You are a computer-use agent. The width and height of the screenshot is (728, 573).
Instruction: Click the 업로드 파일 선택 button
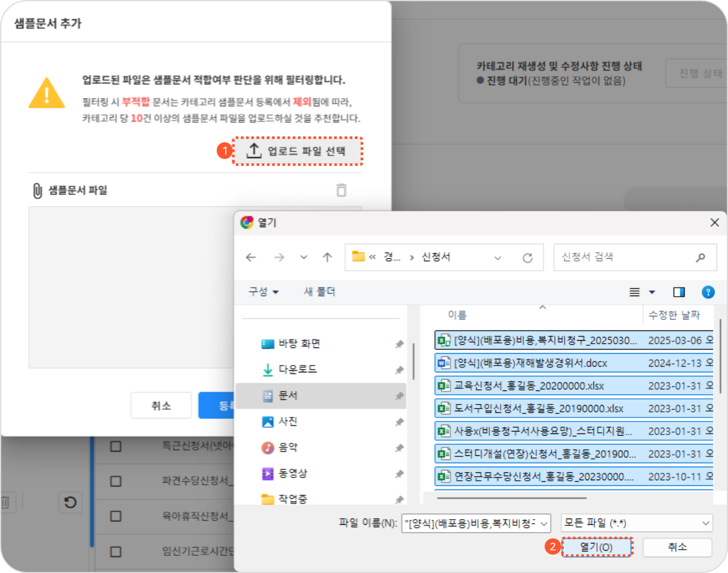tap(297, 151)
